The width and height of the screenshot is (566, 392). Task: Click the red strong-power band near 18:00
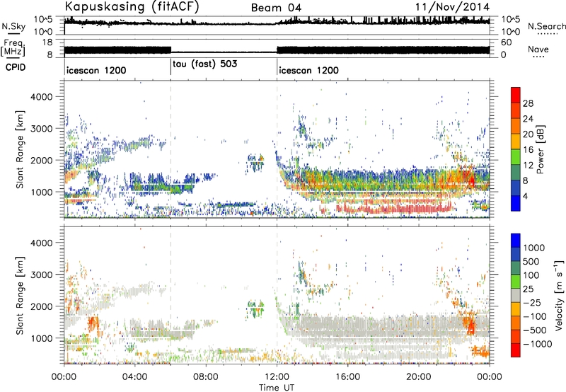tap(393, 207)
